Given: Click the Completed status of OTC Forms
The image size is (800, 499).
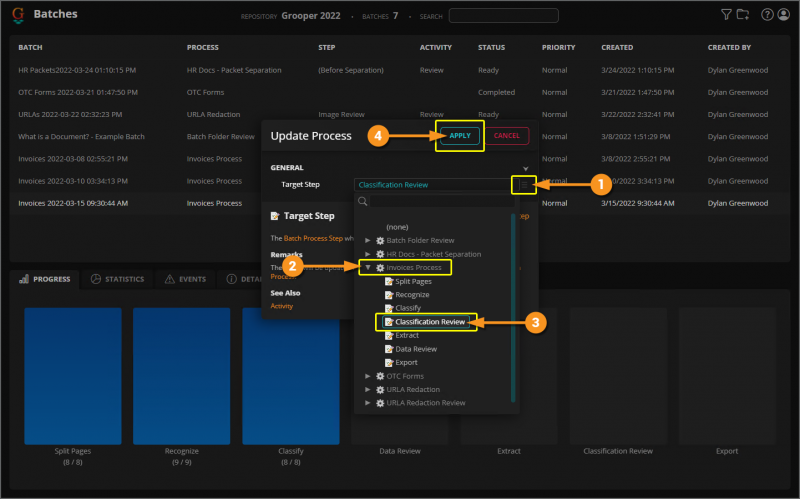Looking at the screenshot, I should (x=496, y=92).
